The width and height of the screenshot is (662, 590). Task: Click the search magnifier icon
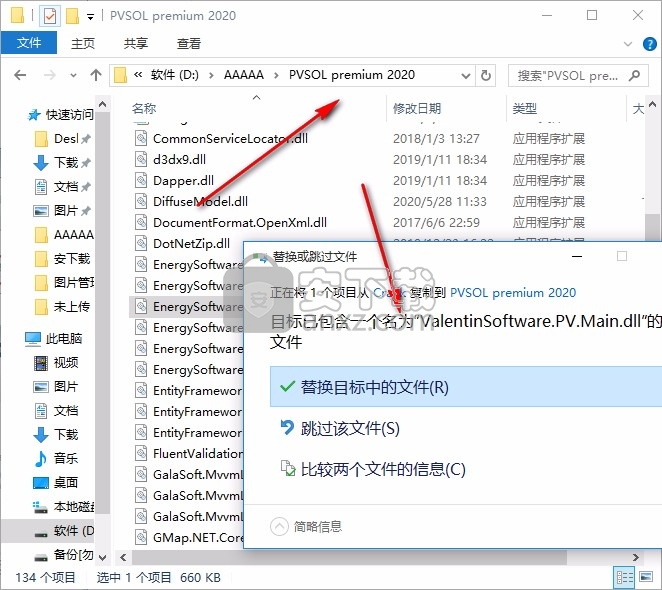[634, 76]
